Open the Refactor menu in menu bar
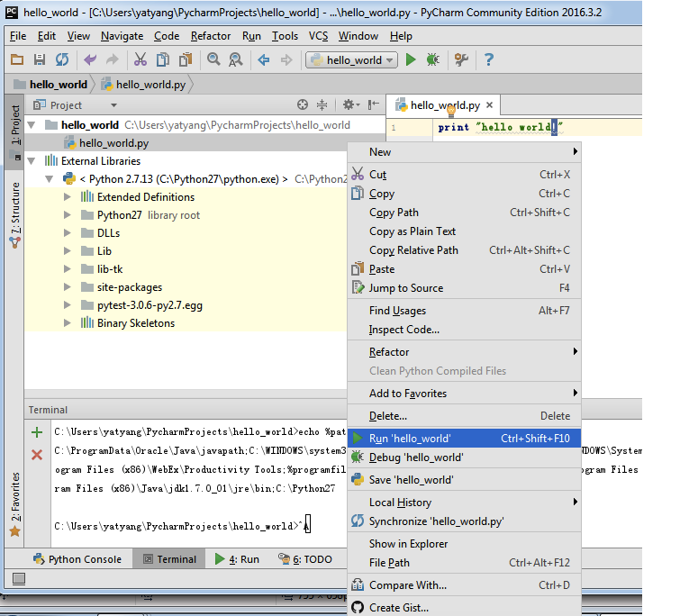Viewport: 680px width, 616px height. (x=211, y=36)
